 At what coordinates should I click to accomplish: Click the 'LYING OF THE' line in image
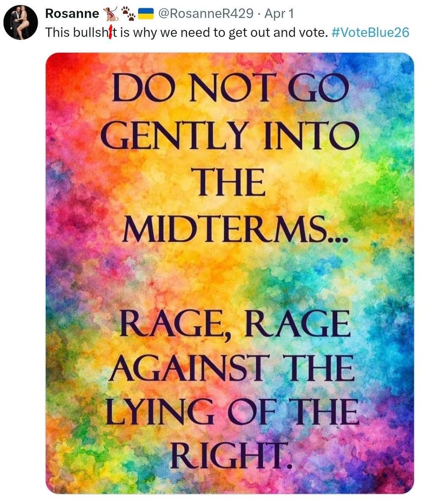coord(232,412)
